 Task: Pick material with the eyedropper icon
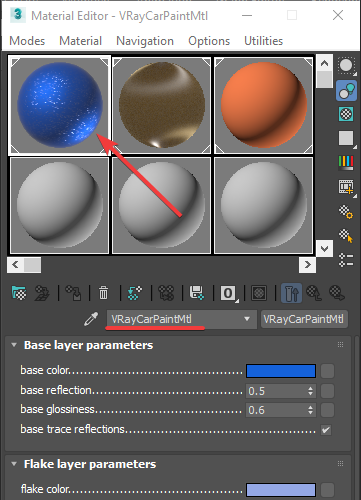click(x=91, y=319)
